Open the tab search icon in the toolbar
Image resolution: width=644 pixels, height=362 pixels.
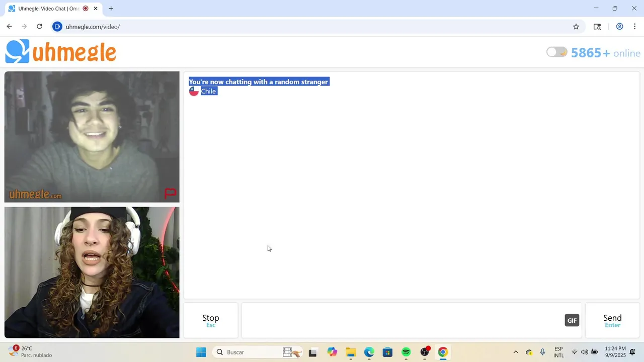597,27
